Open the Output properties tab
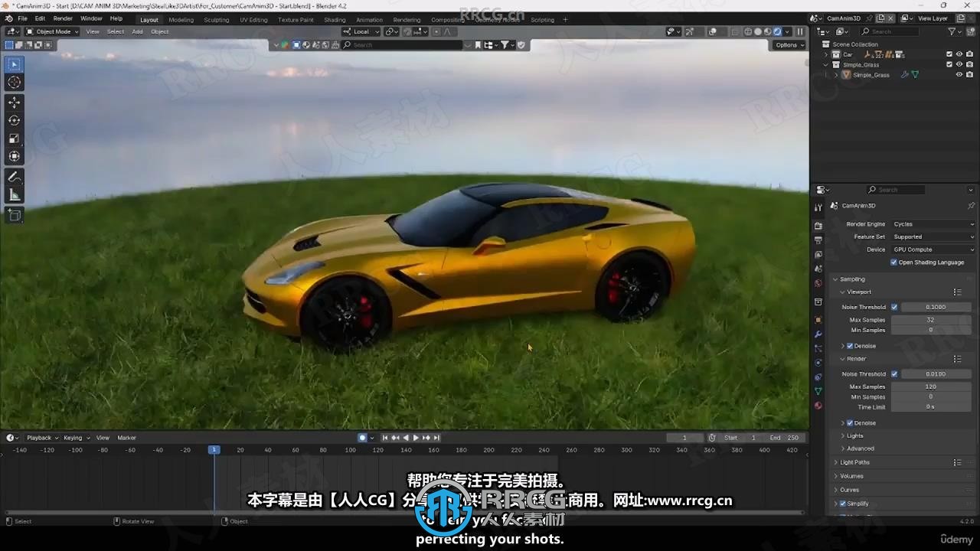This screenshot has height=551, width=980. [x=818, y=240]
